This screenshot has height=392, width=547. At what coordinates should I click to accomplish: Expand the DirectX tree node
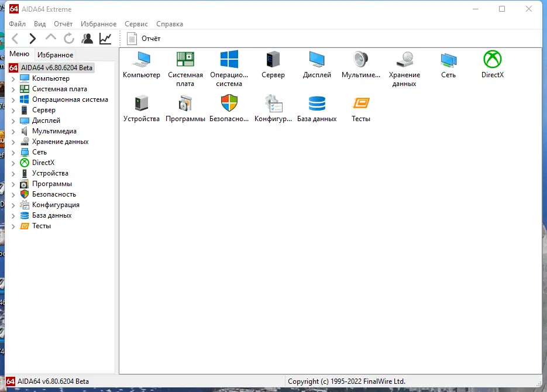(x=13, y=163)
